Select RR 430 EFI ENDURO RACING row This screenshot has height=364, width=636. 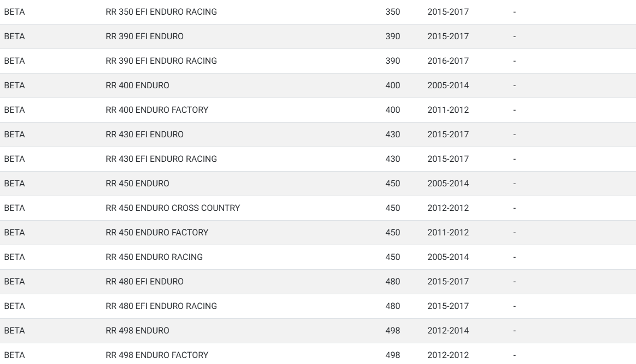318,159
